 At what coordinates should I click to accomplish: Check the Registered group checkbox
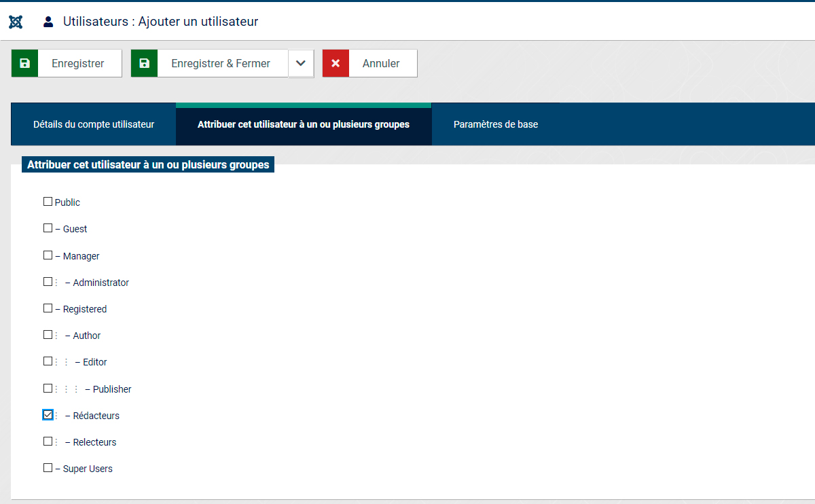48,308
